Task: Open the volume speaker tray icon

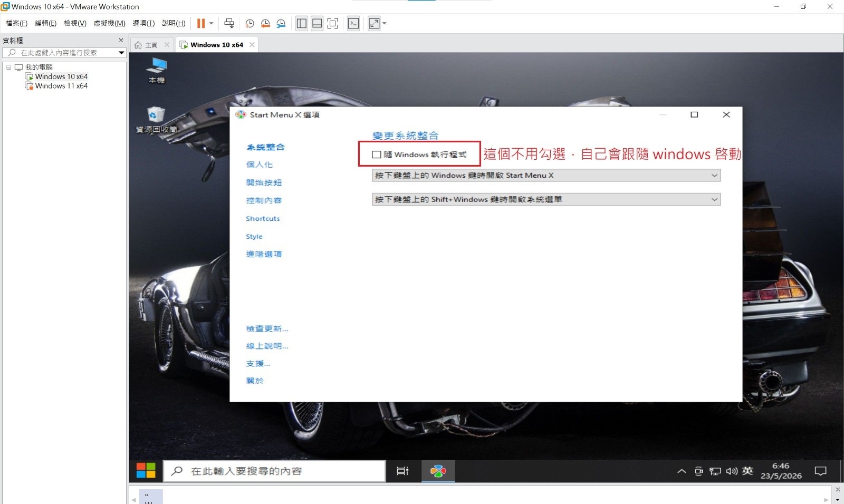Action: point(732,471)
